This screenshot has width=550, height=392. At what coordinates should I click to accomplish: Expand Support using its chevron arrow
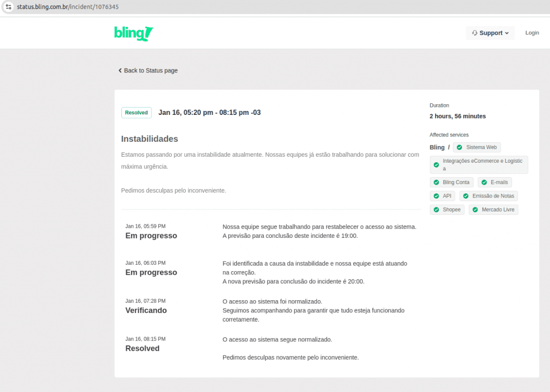coord(506,33)
